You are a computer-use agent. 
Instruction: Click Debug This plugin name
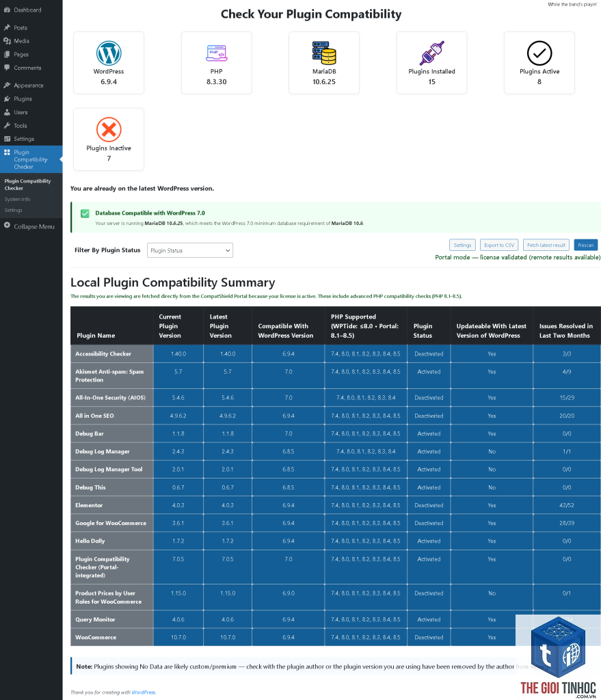coord(91,487)
